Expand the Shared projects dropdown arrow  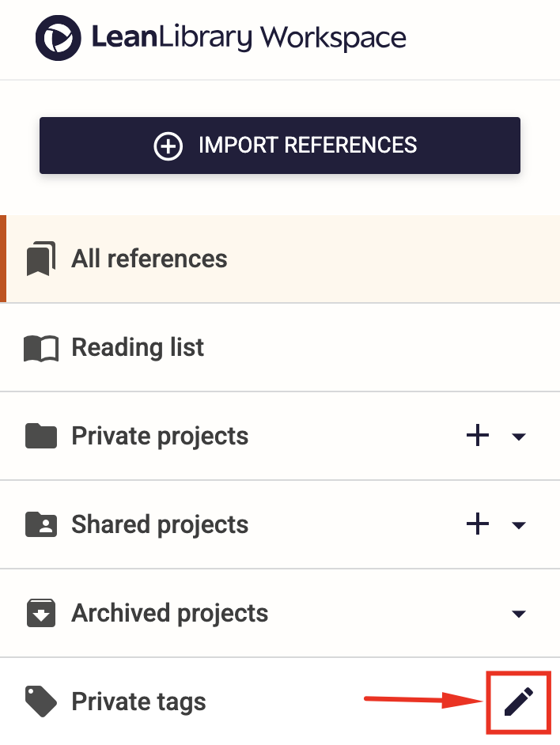[x=519, y=525]
